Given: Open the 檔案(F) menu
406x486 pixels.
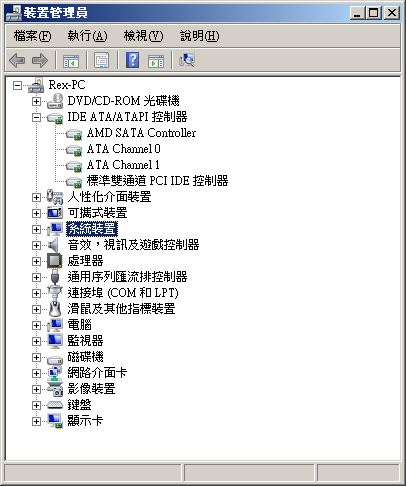Looking at the screenshot, I should 32,36.
